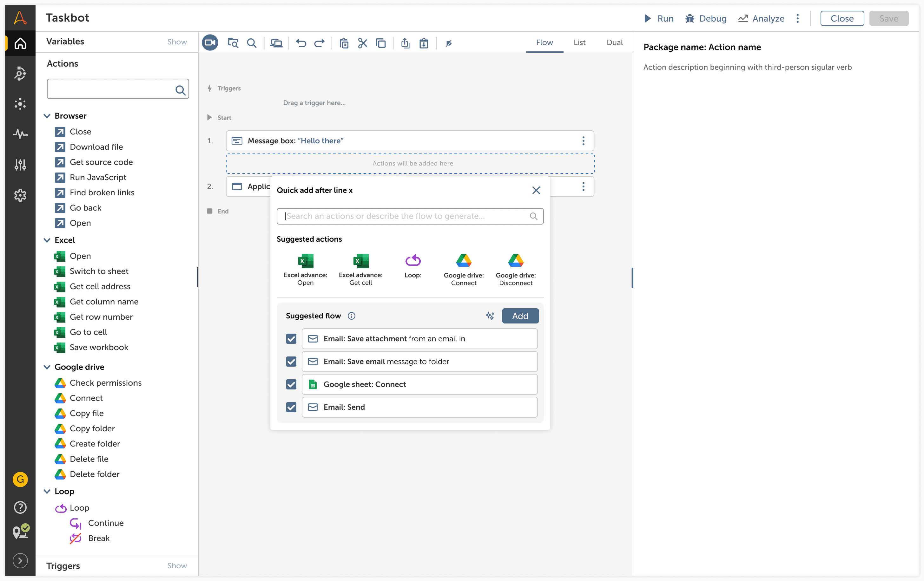Click the Actions search field
The width and height of the screenshot is (924, 581).
118,89
